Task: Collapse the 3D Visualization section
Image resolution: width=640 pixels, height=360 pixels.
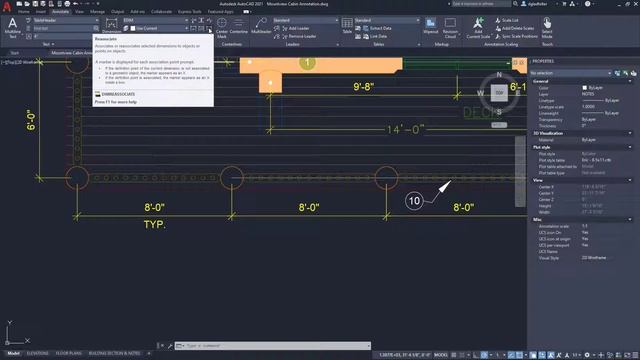Action: [630, 133]
